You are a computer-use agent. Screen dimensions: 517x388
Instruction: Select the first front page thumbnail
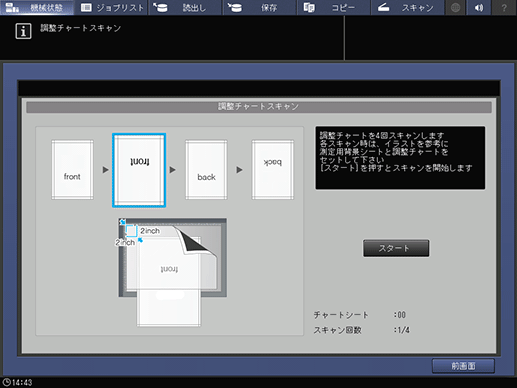72,170
